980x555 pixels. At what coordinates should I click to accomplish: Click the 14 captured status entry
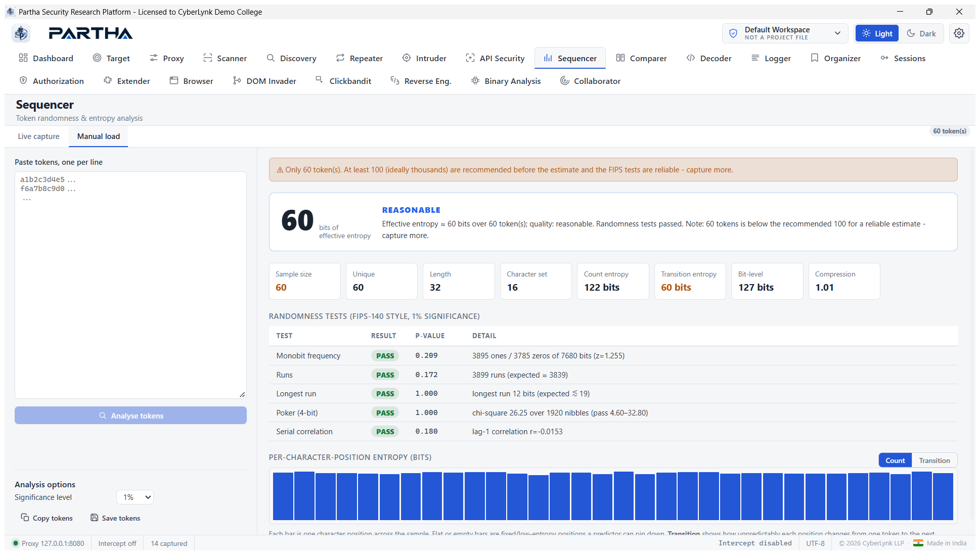169,543
